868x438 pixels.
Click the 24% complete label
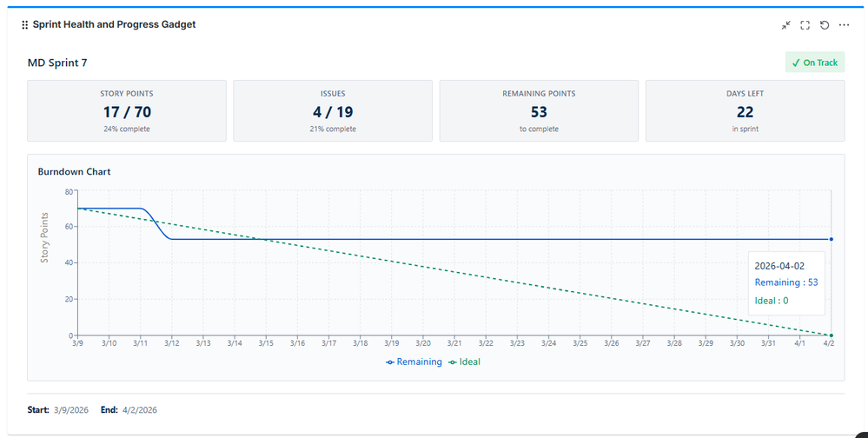[127, 129]
